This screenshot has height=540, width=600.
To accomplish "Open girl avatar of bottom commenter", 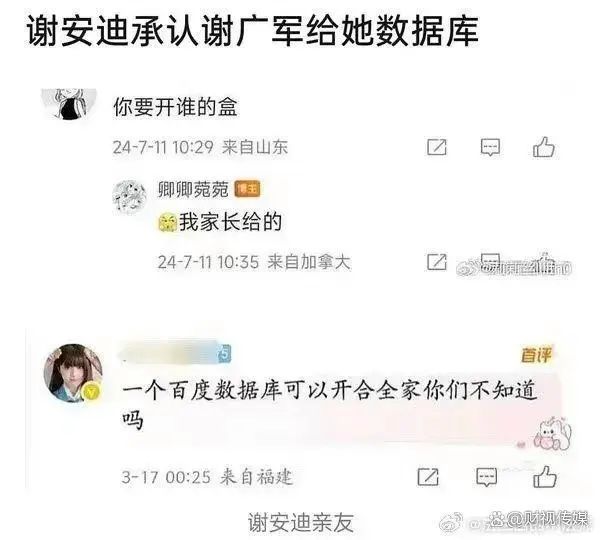I will 73,373.
